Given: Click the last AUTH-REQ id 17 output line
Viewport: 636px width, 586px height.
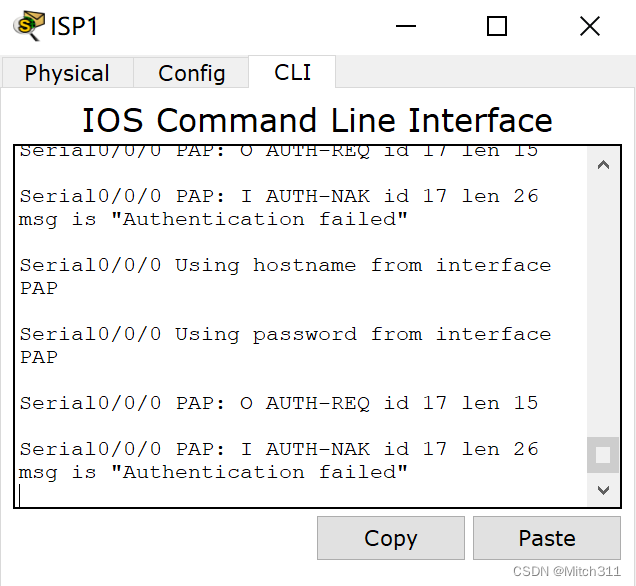Looking at the screenshot, I should point(279,403).
